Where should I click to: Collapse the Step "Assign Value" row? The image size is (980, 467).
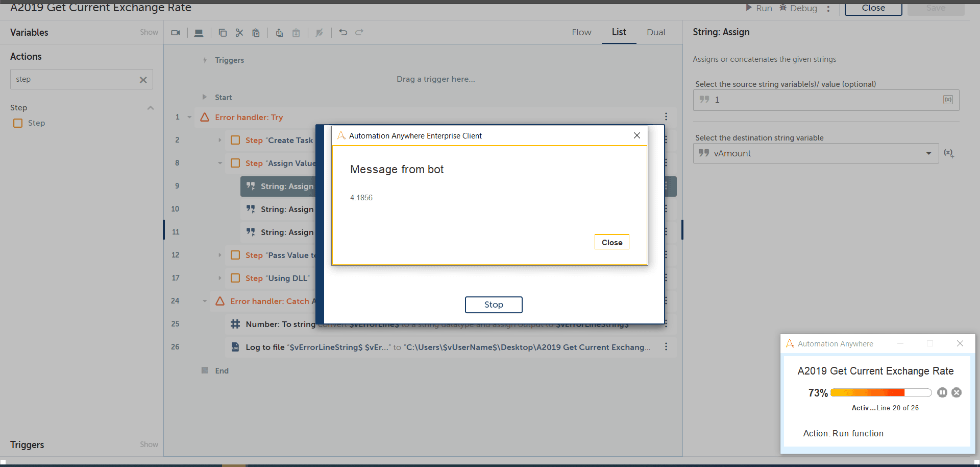click(x=220, y=163)
